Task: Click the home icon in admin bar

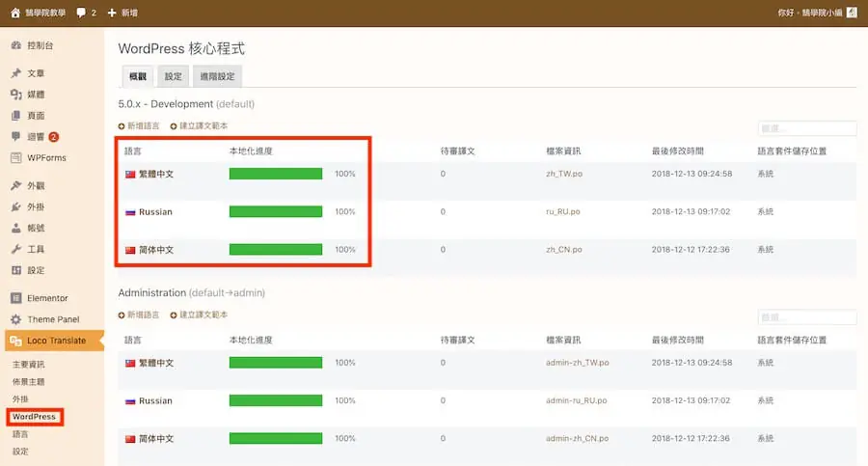Action: [15, 13]
